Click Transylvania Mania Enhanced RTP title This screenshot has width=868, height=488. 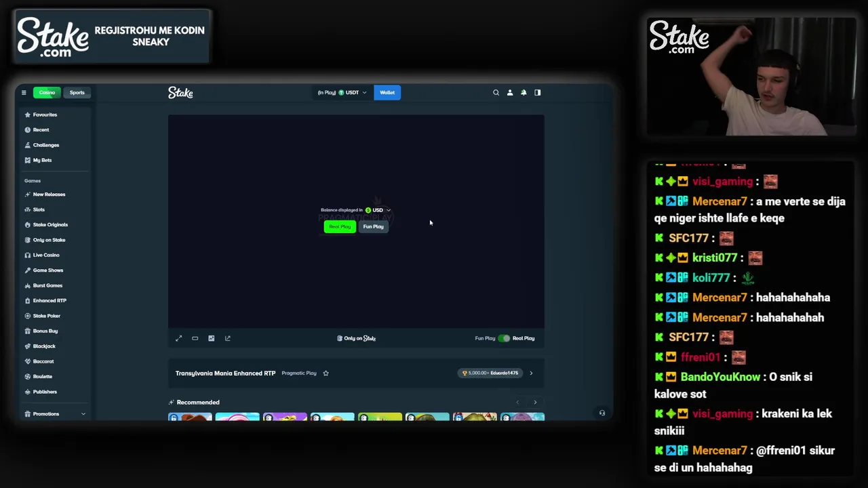(x=225, y=373)
